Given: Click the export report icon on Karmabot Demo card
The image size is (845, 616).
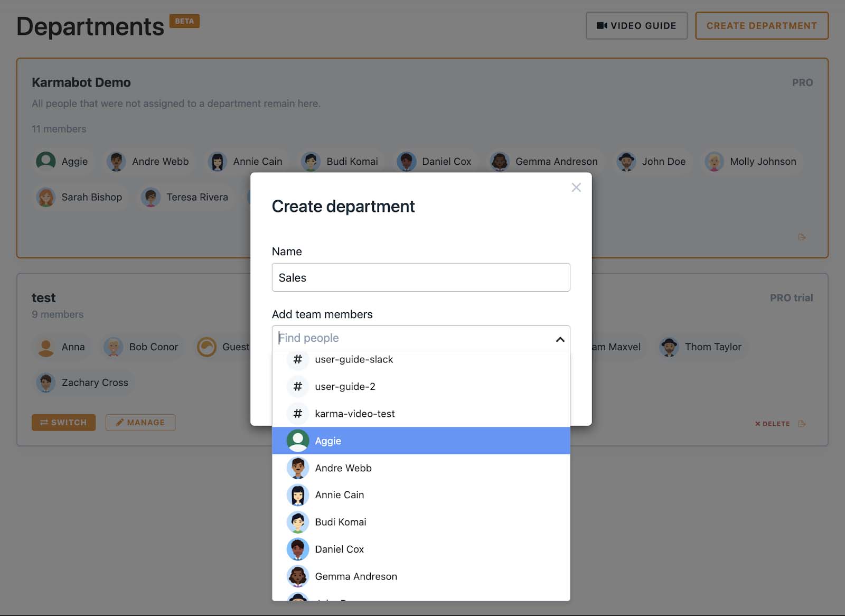Looking at the screenshot, I should (802, 237).
